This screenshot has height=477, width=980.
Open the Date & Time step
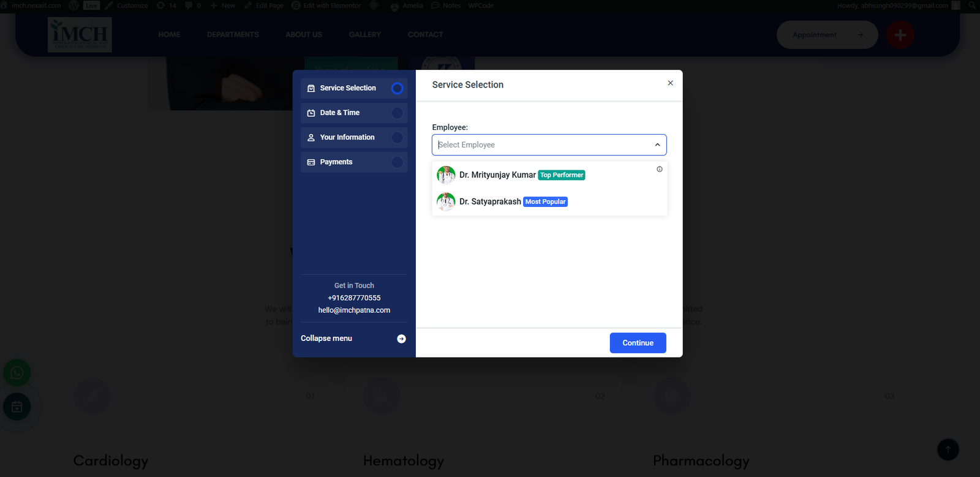(x=353, y=113)
